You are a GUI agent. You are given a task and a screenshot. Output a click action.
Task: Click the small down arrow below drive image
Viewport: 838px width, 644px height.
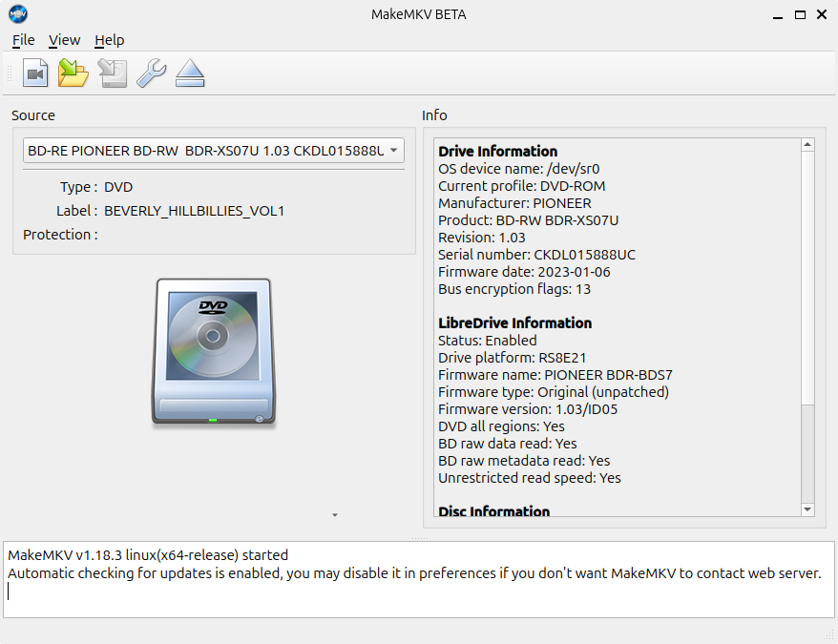[335, 515]
